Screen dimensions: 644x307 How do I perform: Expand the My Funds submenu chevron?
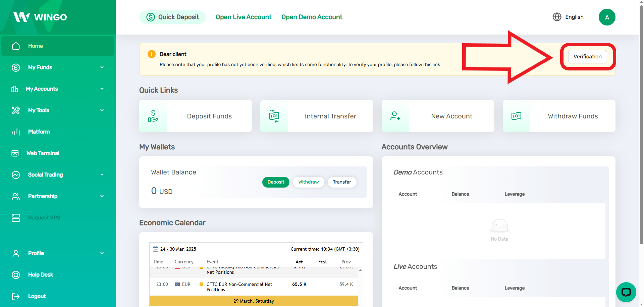102,67
